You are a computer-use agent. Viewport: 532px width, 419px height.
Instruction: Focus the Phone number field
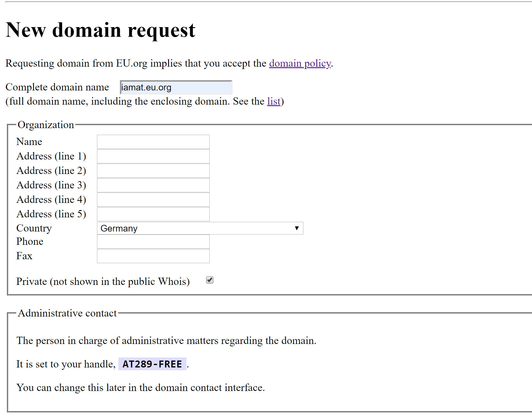(x=153, y=242)
